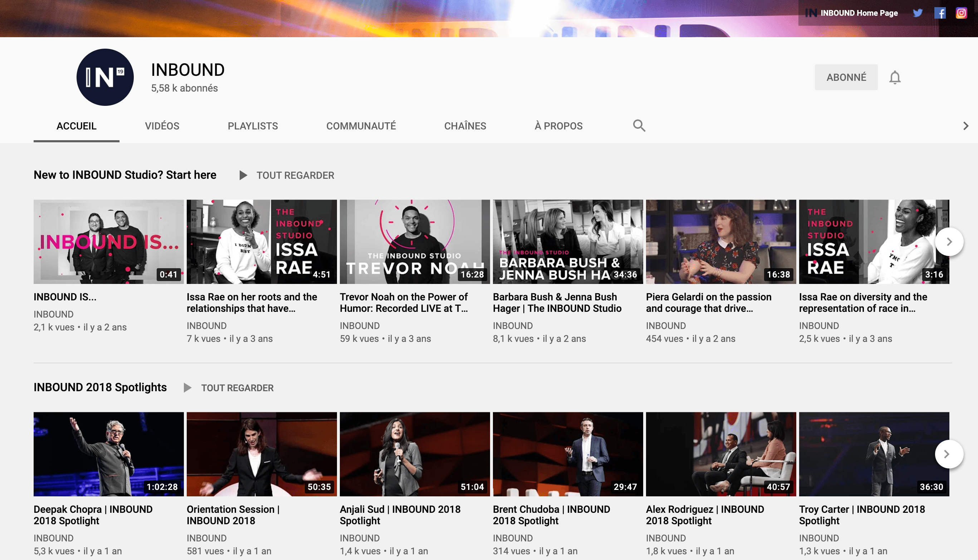Open the Alex Rodriguez spotlight thumbnail

click(x=721, y=454)
